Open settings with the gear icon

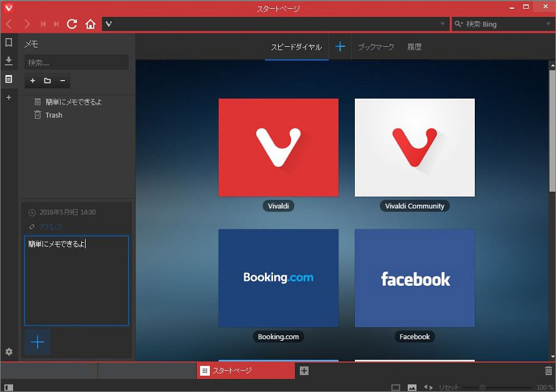pyautogui.click(x=9, y=351)
